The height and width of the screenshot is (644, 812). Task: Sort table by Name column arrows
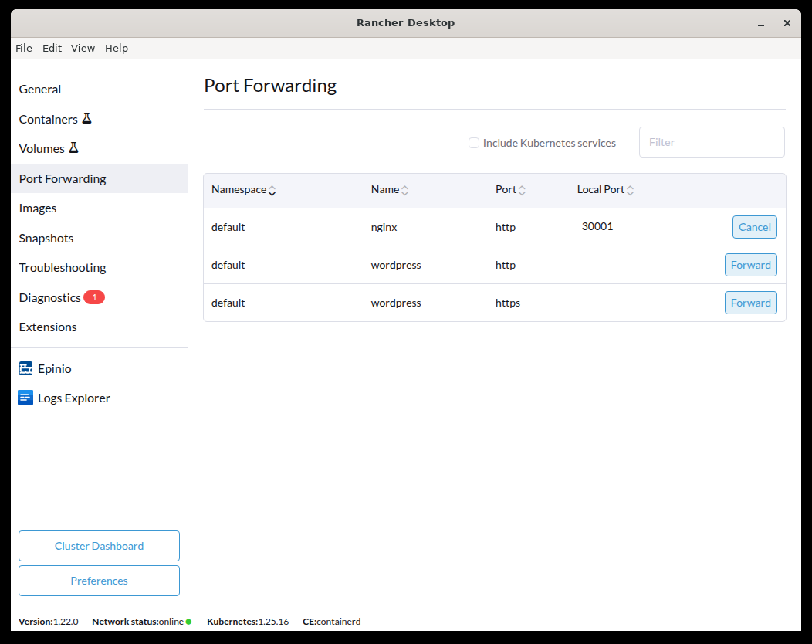(404, 190)
